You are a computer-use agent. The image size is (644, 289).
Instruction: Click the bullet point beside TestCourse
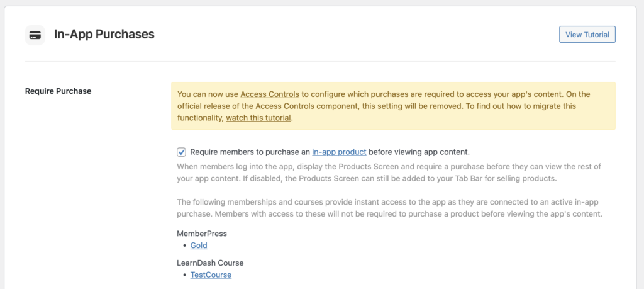[x=184, y=275]
